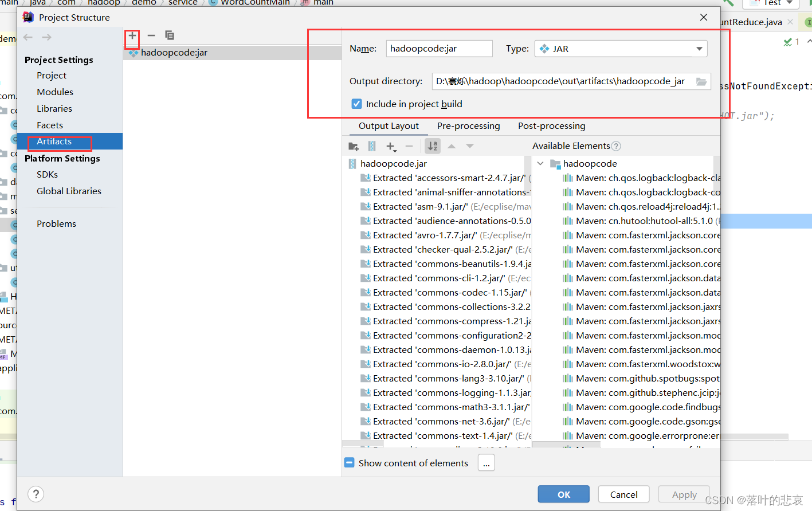The image size is (812, 511).
Task: Navigate forward in Project Structure
Action: tap(46, 37)
